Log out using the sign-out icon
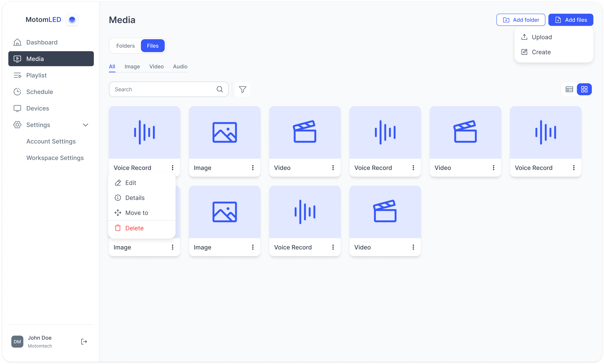This screenshot has width=604, height=364. click(84, 341)
